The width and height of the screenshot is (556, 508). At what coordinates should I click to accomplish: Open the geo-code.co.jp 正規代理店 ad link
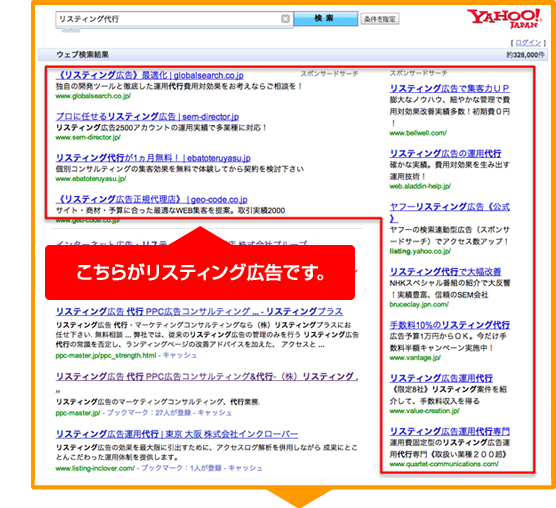pos(152,199)
